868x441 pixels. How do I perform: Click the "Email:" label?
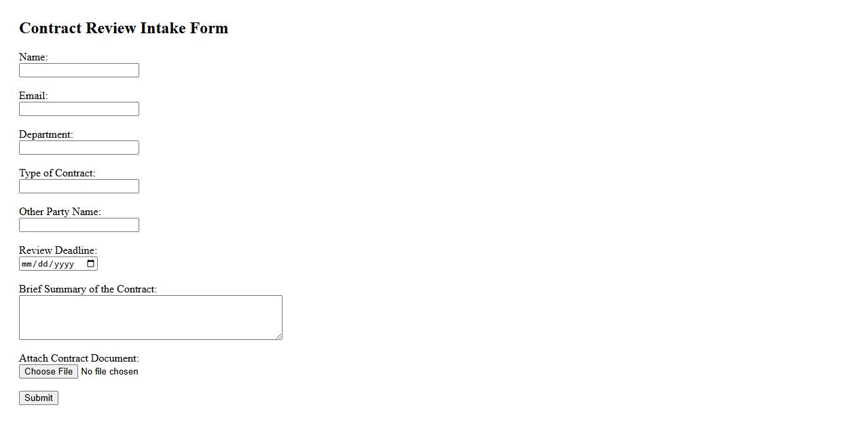33,96
